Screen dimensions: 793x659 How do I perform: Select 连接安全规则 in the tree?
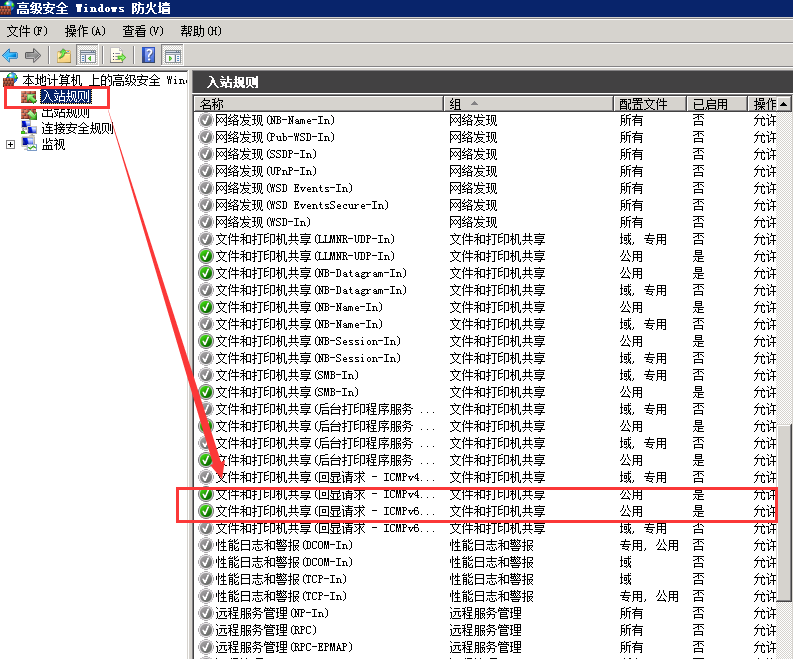tap(77, 128)
